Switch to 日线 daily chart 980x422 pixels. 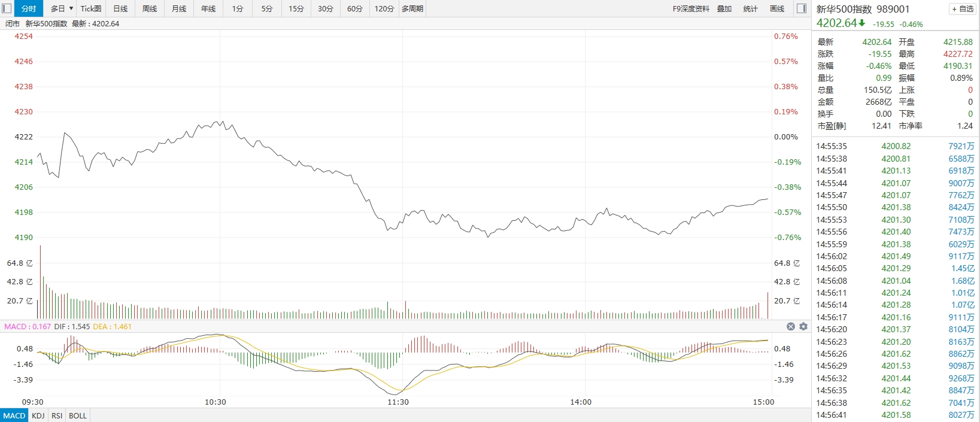120,8
